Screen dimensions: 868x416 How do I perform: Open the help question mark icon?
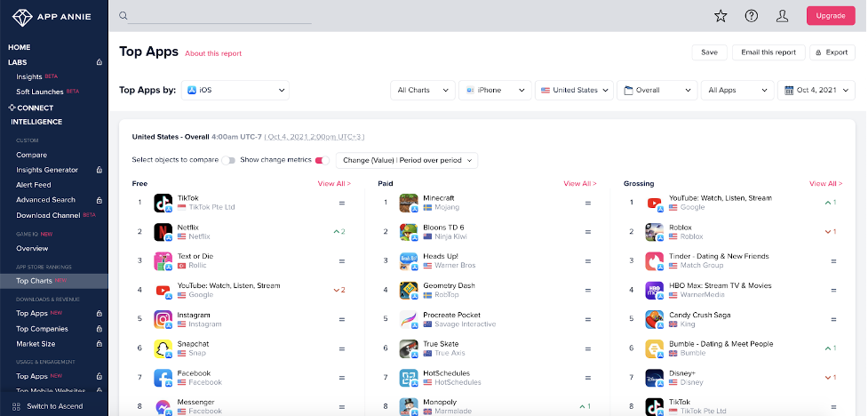tap(752, 16)
